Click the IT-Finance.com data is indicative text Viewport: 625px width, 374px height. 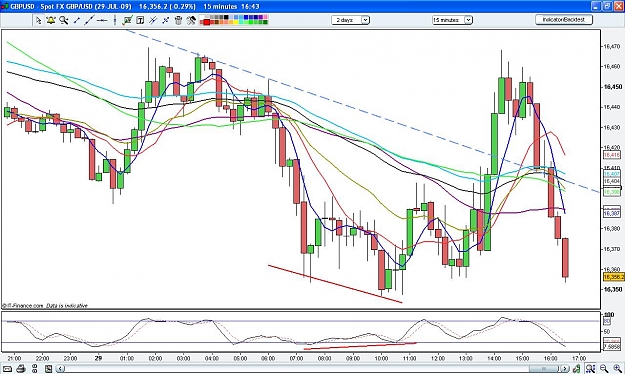coord(45,306)
